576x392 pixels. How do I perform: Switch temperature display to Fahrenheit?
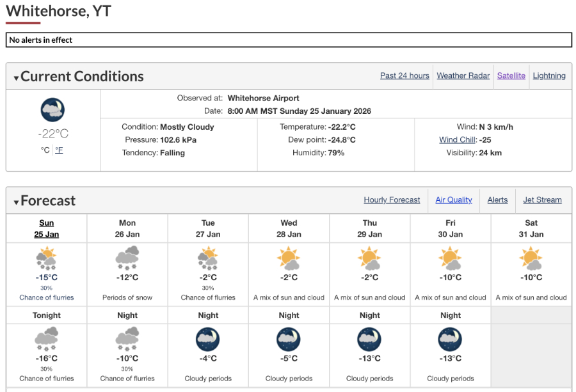(59, 150)
